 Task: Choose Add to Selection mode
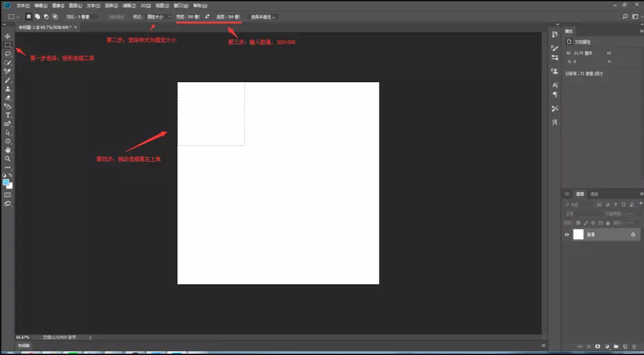pyautogui.click(x=37, y=17)
